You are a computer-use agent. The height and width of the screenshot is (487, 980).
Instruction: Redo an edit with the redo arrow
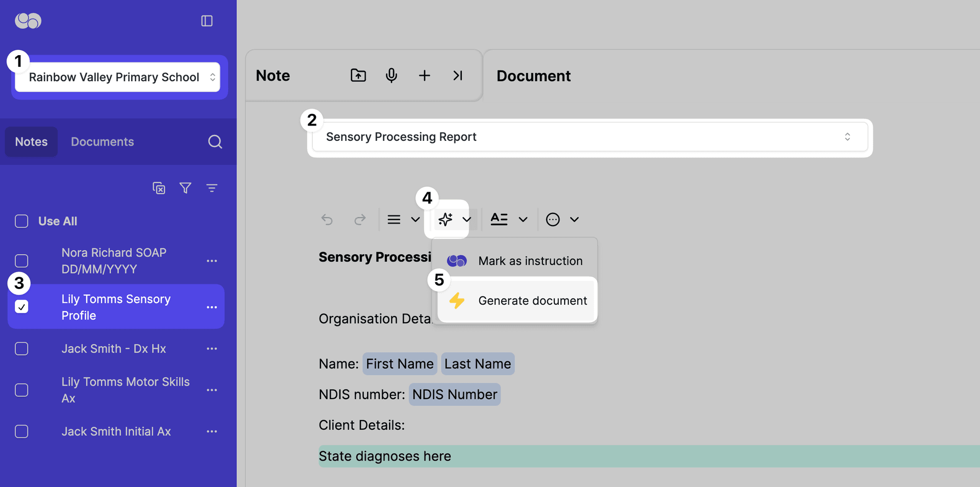click(x=360, y=220)
